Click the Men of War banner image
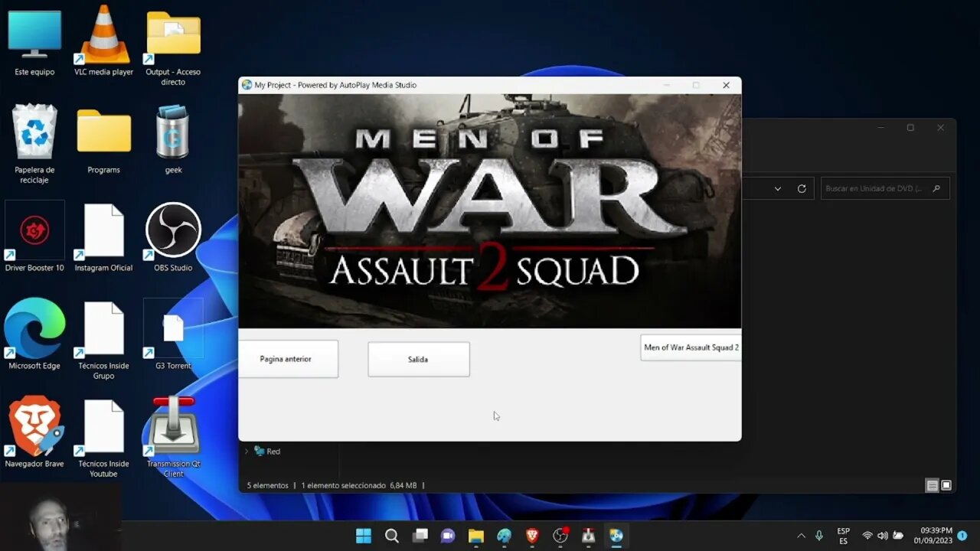The image size is (980, 551). point(490,211)
